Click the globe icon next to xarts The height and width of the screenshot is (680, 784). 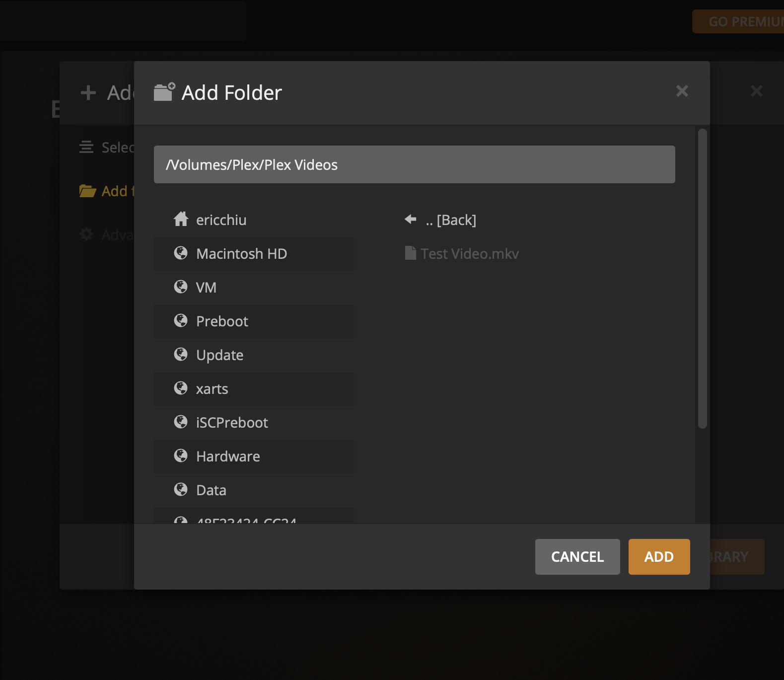181,388
